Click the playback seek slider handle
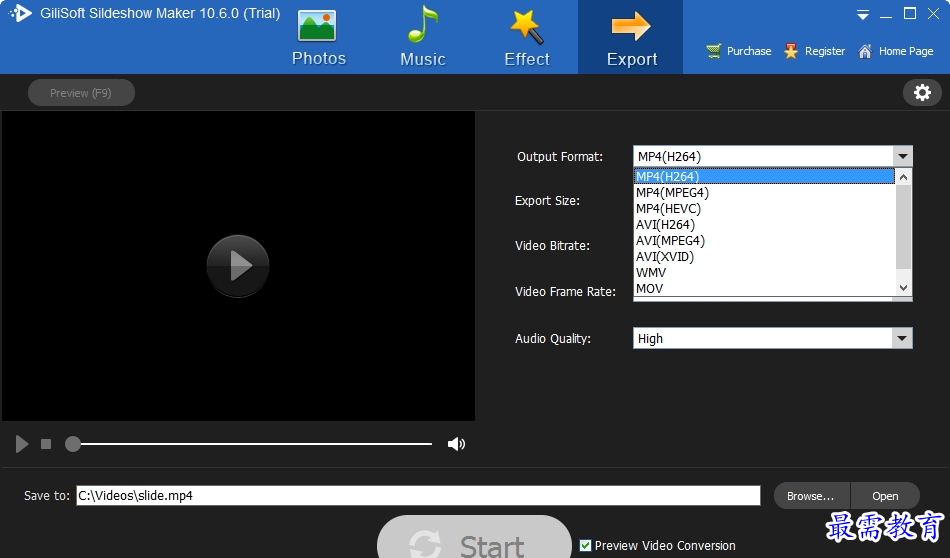950x558 pixels. point(73,444)
